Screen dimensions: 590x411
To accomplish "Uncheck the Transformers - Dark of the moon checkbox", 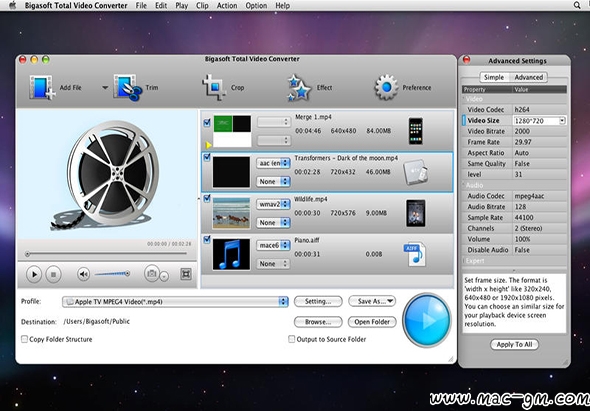I will (207, 157).
